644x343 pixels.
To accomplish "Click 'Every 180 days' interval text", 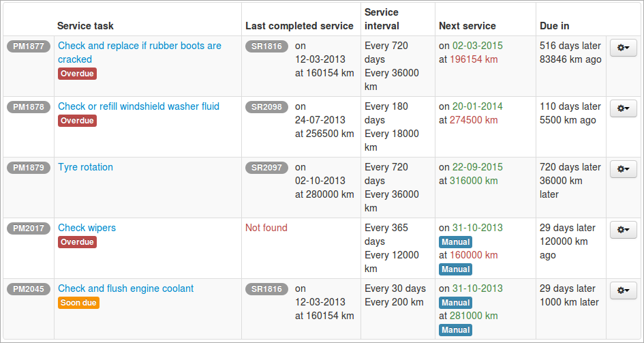I will (386, 113).
